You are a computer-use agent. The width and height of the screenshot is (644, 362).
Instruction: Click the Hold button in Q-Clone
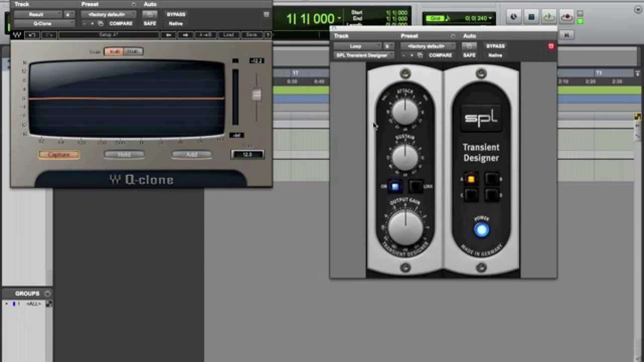(124, 154)
